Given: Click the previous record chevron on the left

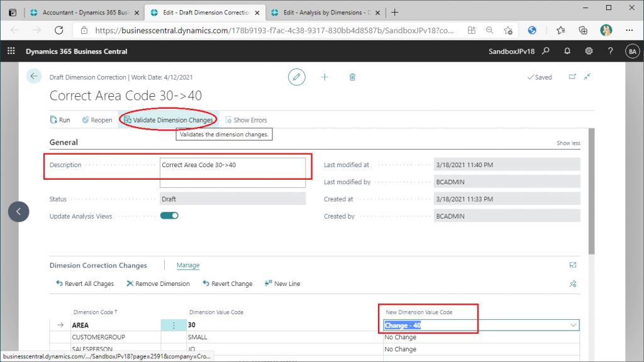Looking at the screenshot, I should click(18, 211).
